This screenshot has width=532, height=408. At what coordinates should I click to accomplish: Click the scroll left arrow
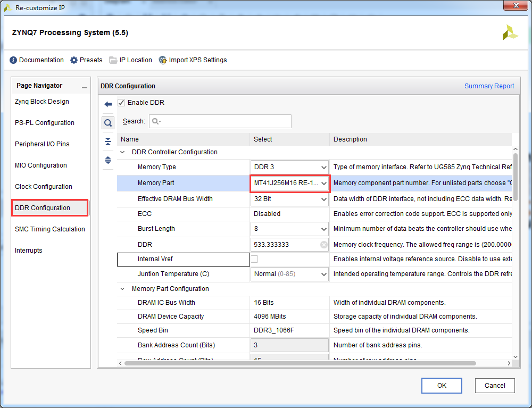[x=120, y=363]
